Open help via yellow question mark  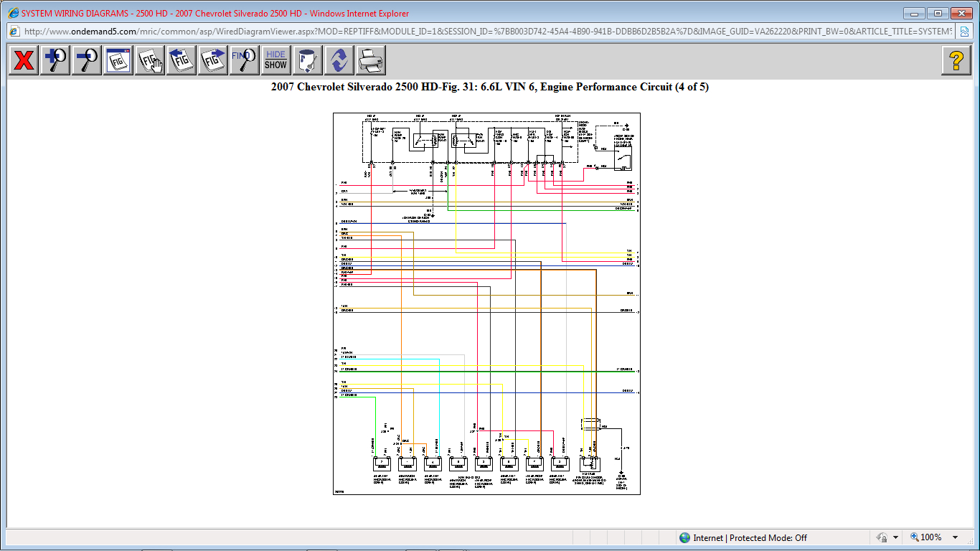956,60
